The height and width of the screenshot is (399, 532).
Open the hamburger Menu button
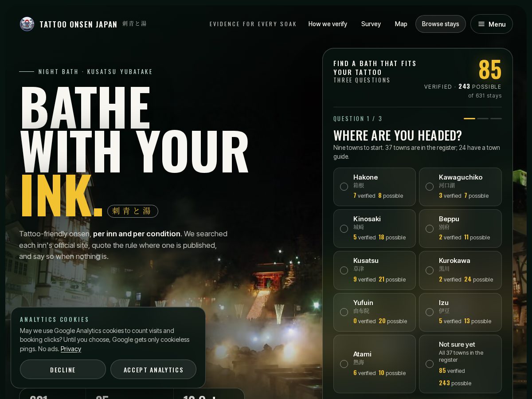[492, 24]
